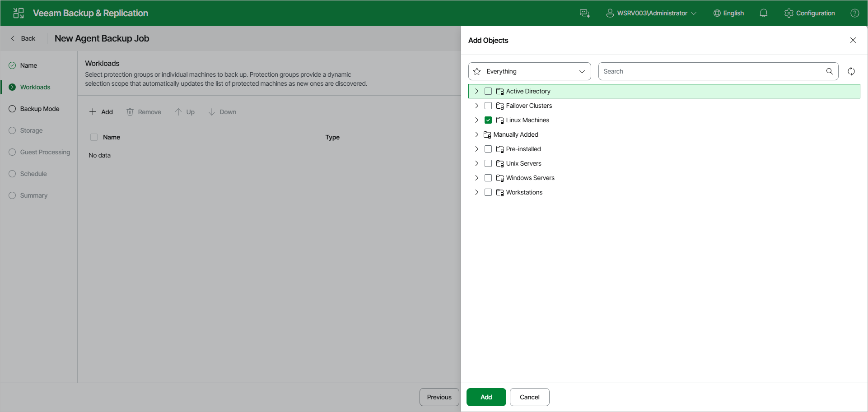
Task: Click the refresh icon beside Search
Action: click(851, 71)
